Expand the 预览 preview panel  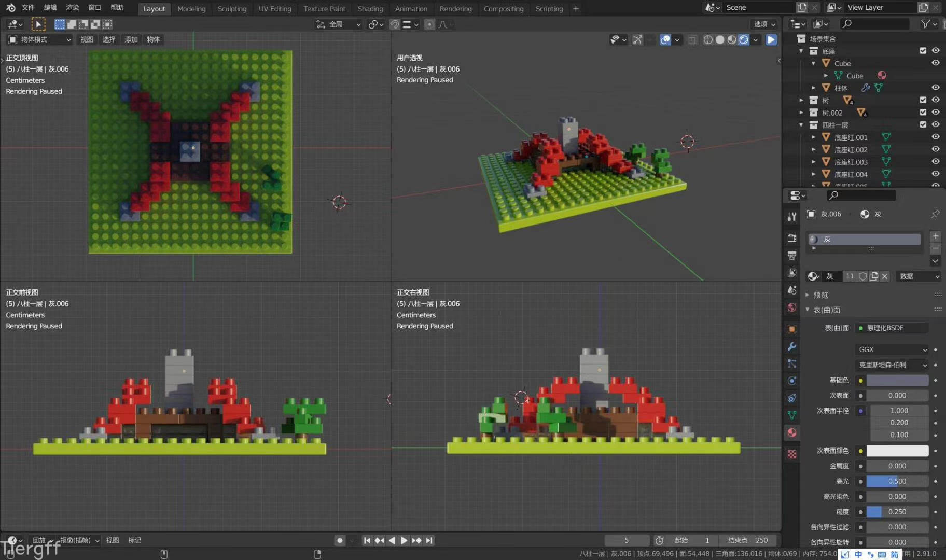820,295
